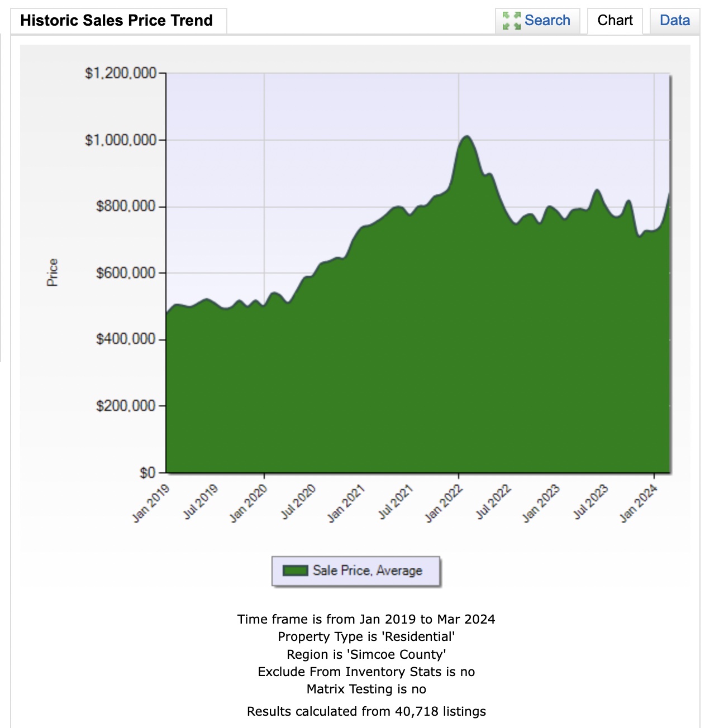
Task: Click the $200,000 axis label
Action: 126,405
